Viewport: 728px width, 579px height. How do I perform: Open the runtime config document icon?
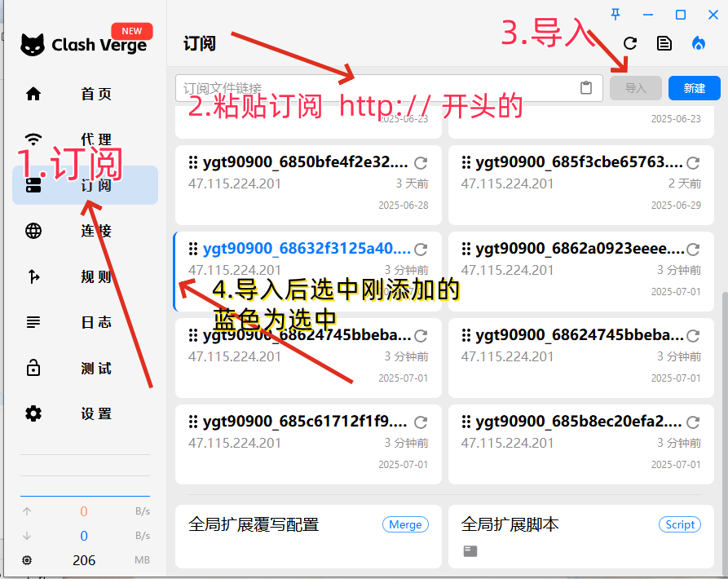(x=664, y=44)
